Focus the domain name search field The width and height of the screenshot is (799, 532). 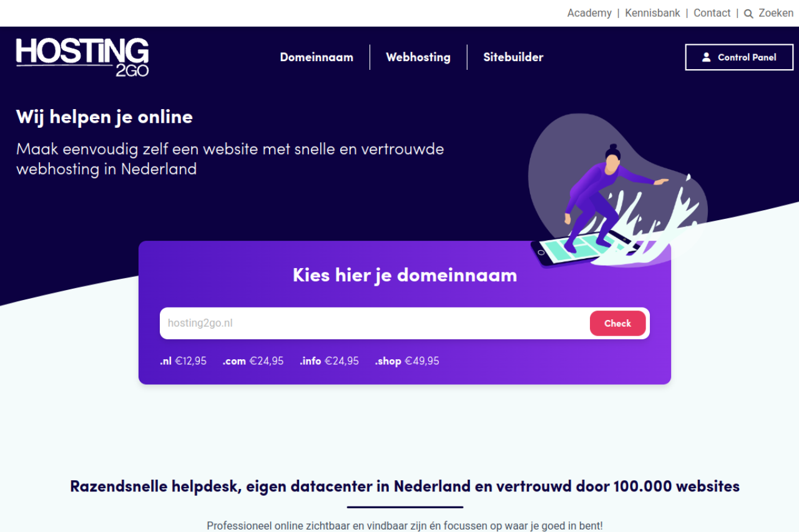(375, 323)
